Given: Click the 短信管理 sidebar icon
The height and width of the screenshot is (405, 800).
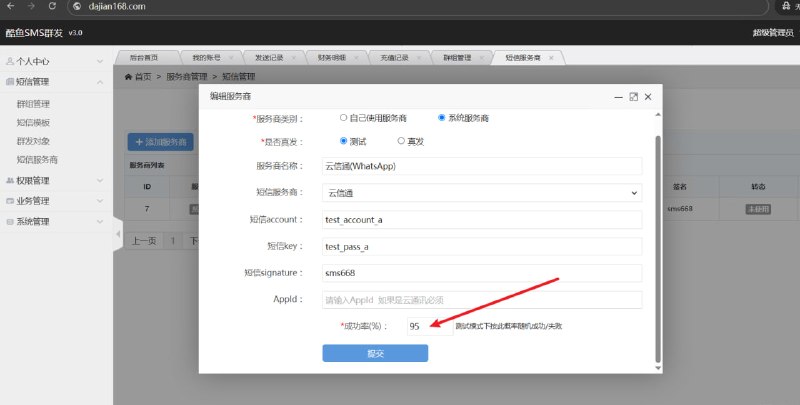Looking at the screenshot, I should [x=10, y=82].
